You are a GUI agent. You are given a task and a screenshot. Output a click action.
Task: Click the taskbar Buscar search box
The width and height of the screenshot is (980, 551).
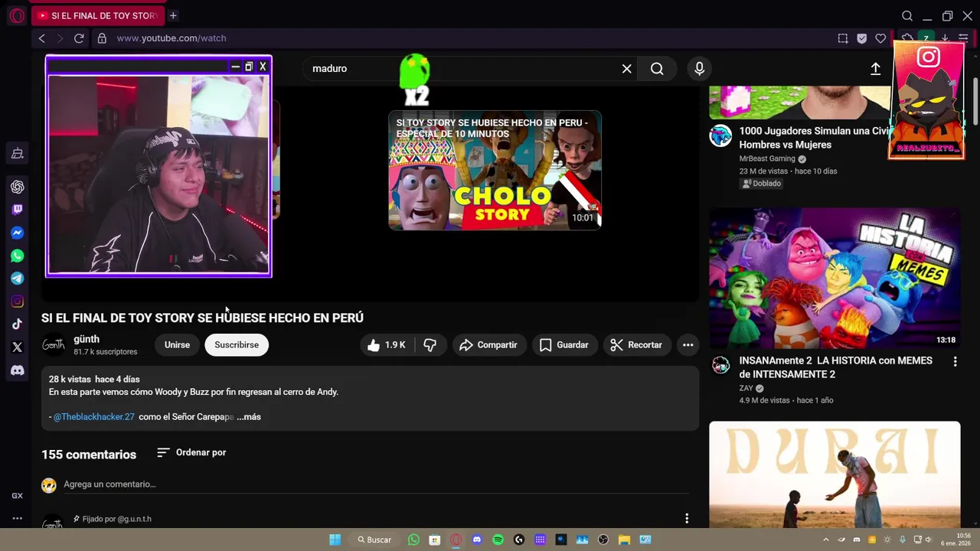[x=374, y=540]
